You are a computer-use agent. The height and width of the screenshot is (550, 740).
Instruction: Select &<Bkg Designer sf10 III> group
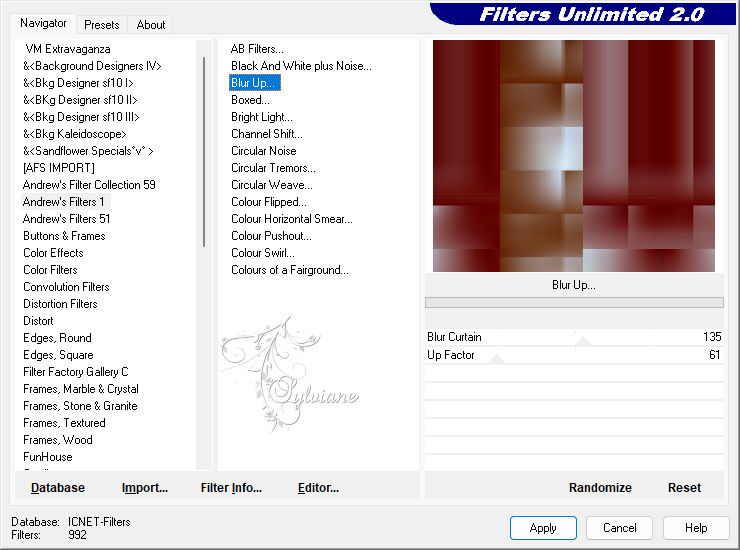pyautogui.click(x=81, y=117)
